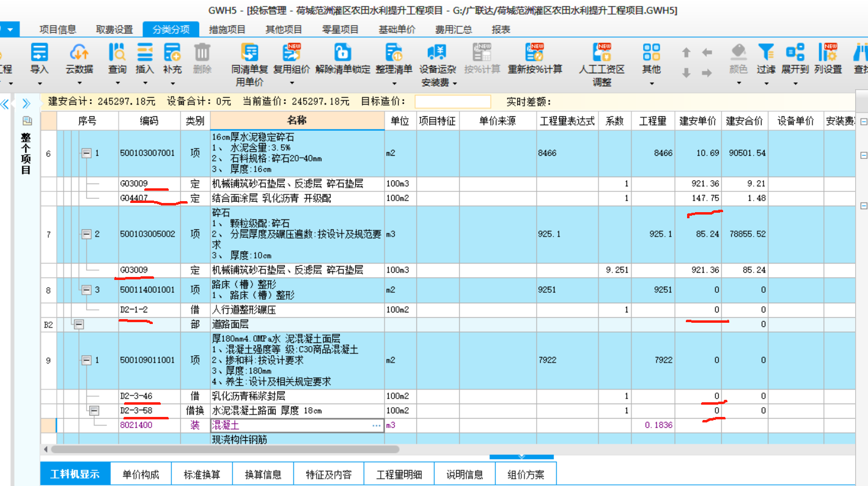Open the 换算信息 bottom tab

(263, 474)
